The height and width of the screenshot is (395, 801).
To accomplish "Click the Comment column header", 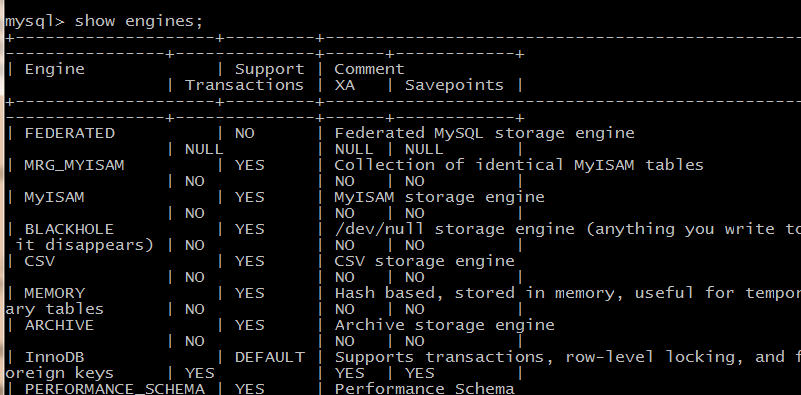I will point(369,69).
